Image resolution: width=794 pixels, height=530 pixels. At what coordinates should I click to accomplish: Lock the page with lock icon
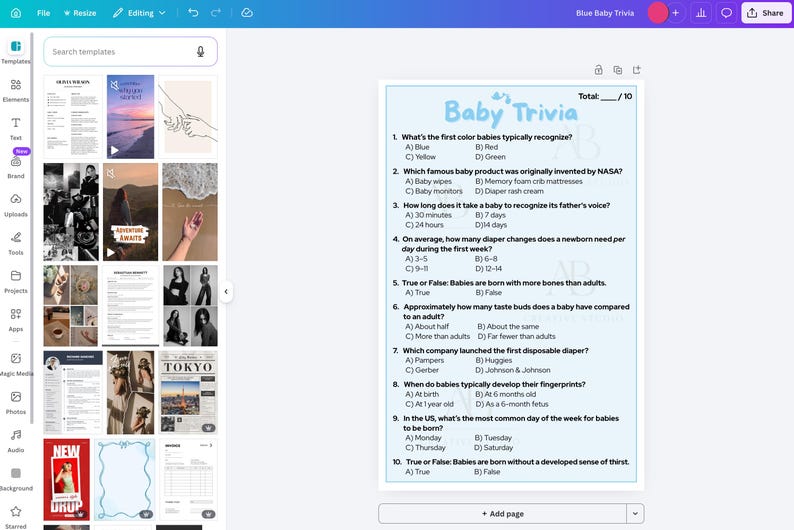[598, 70]
